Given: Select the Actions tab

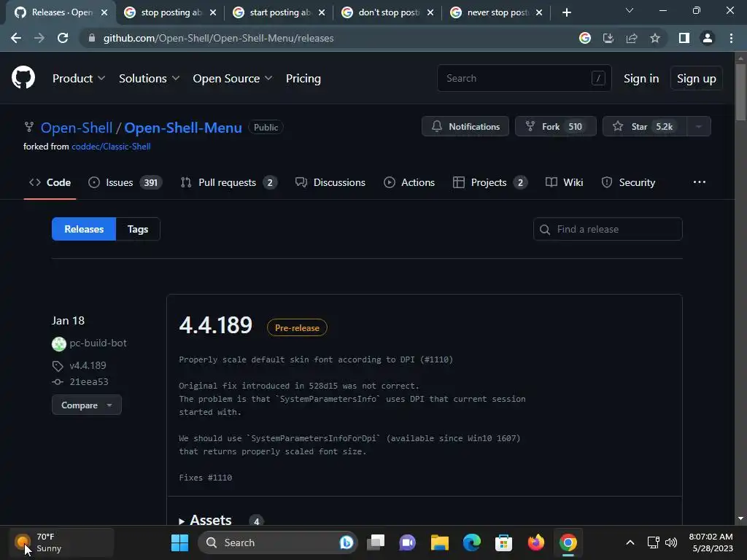Looking at the screenshot, I should click(x=409, y=182).
